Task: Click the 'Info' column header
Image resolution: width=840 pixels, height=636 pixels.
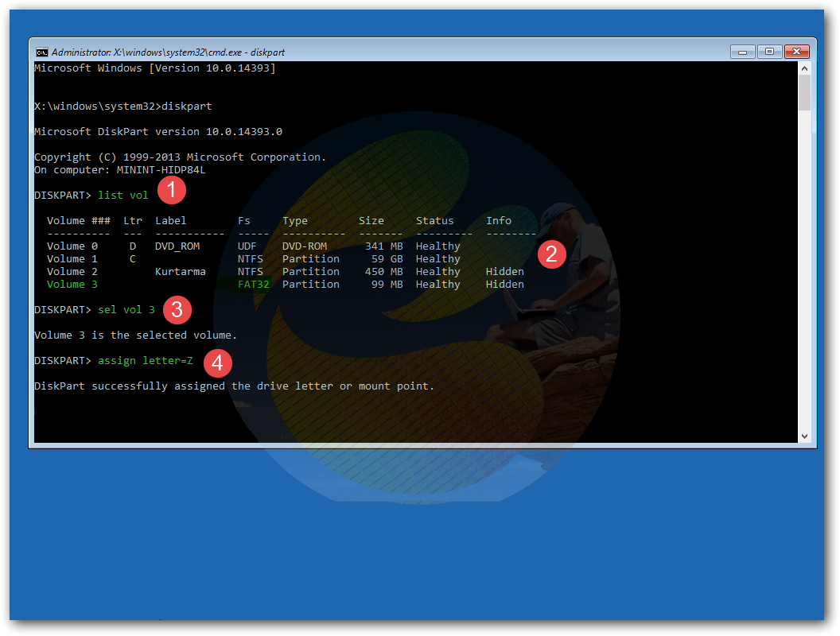Action: coord(498,220)
